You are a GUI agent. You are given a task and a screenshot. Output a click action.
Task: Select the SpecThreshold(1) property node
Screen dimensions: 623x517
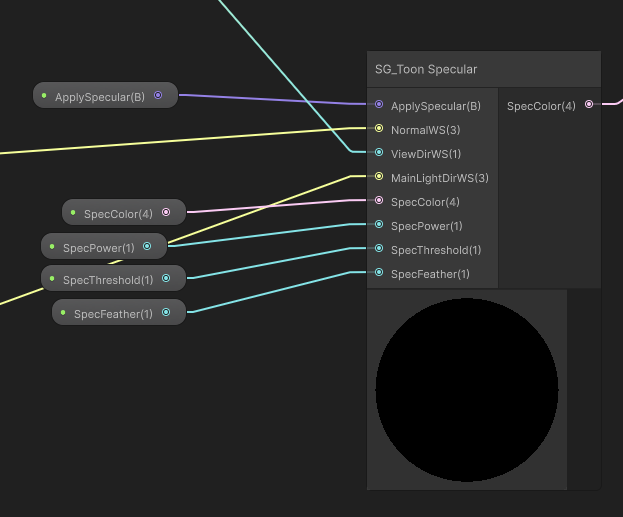(114, 279)
